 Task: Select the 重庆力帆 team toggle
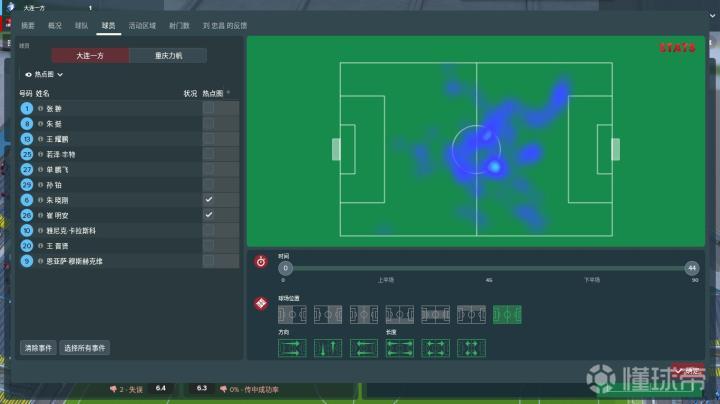tap(167, 56)
